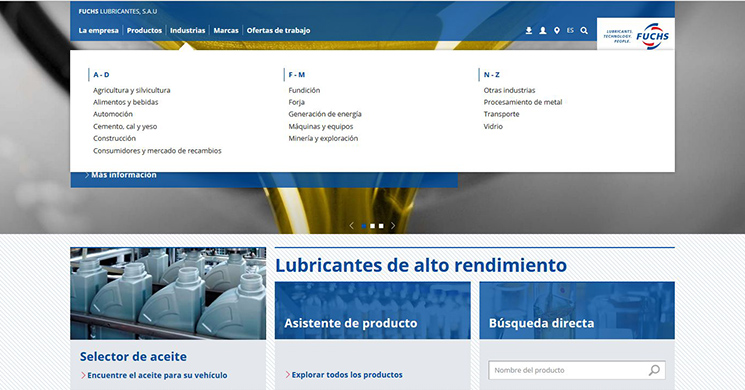Open Industrias menu
The image size is (745, 390).
(188, 30)
